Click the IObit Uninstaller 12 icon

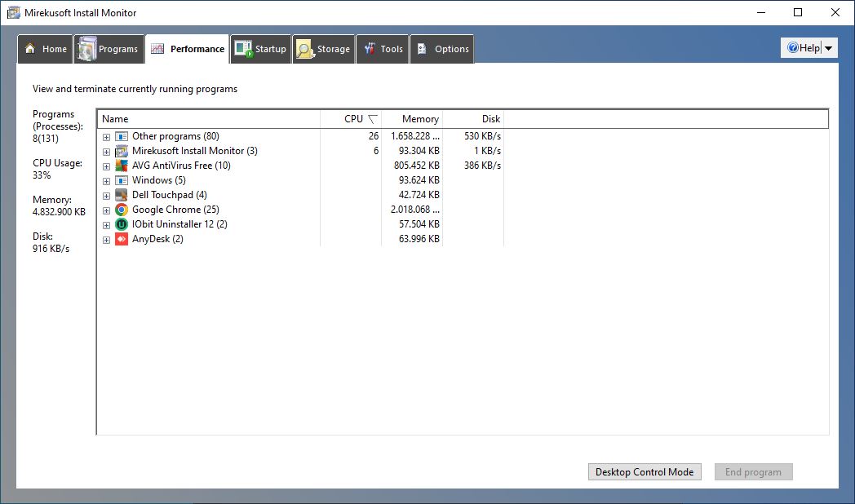pos(122,224)
